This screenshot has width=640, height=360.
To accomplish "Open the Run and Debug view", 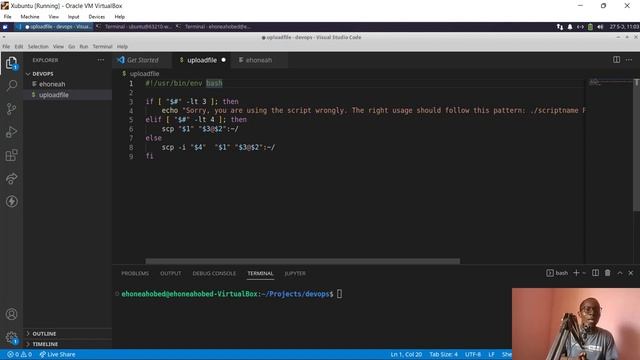I will tap(11, 132).
